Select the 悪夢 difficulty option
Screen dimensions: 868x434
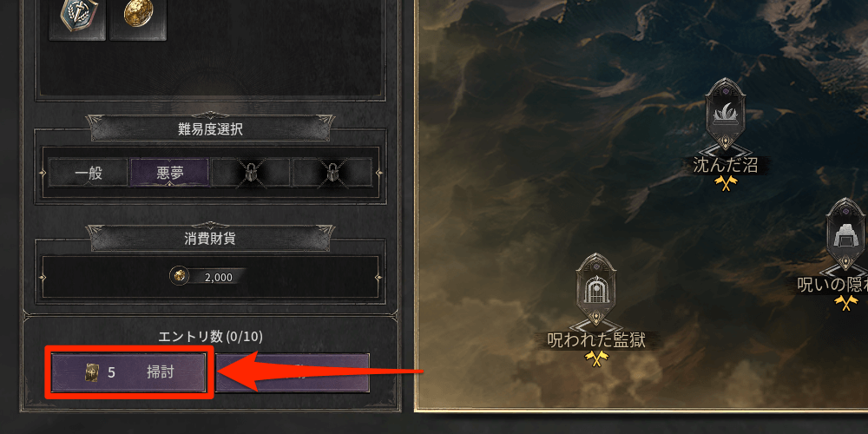coord(170,174)
